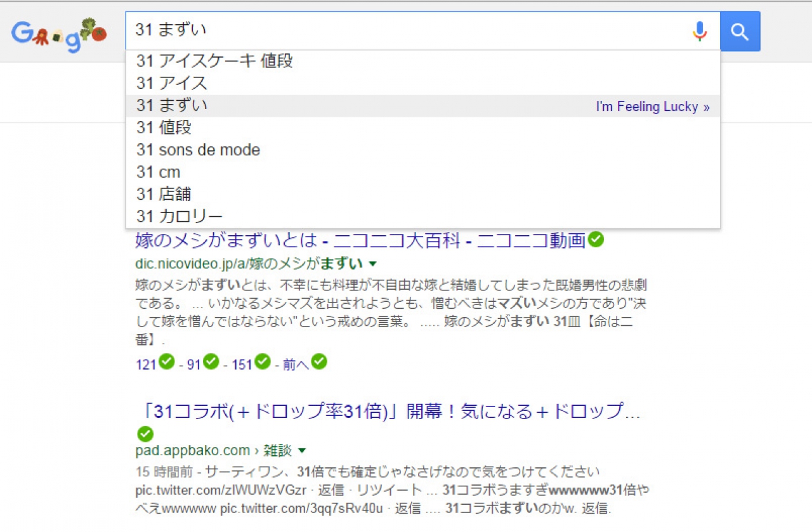812x532 pixels.
Task: Open 「31コラボ(+ドロップ率31倍)」開幕 result
Action: coord(388,412)
